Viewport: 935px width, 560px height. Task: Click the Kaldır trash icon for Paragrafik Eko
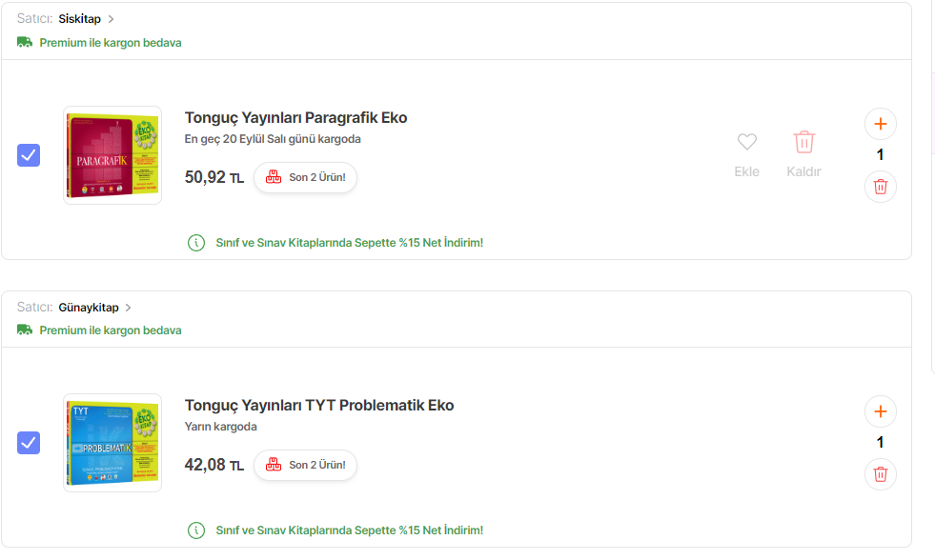tap(804, 143)
